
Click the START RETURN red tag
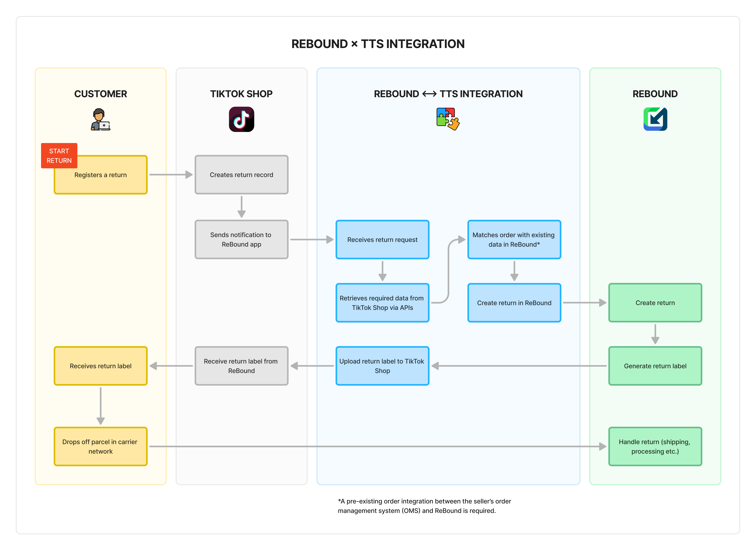(x=59, y=155)
